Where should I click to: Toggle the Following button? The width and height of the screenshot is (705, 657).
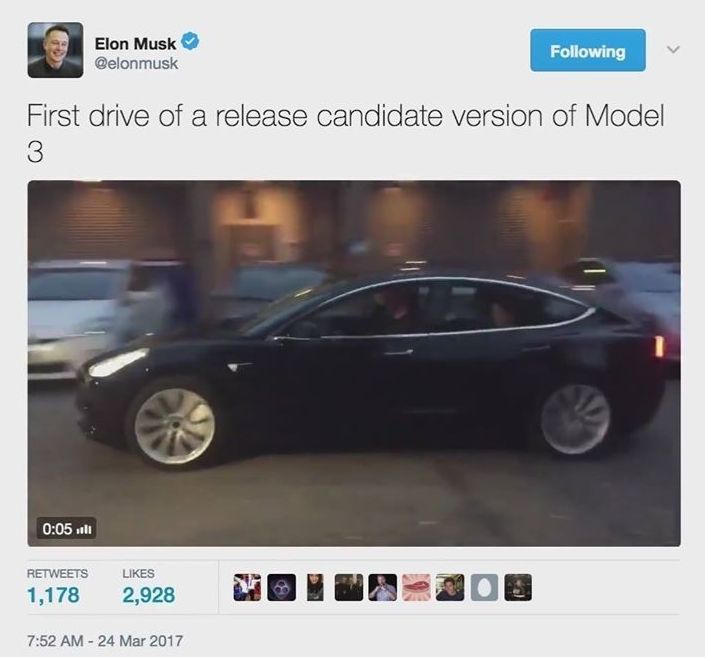click(588, 50)
